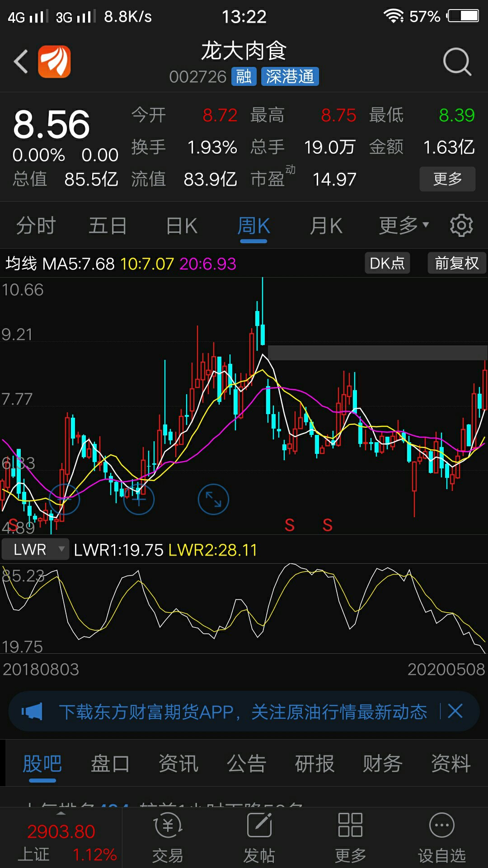Toggle the DK点 indicator

tap(387, 263)
